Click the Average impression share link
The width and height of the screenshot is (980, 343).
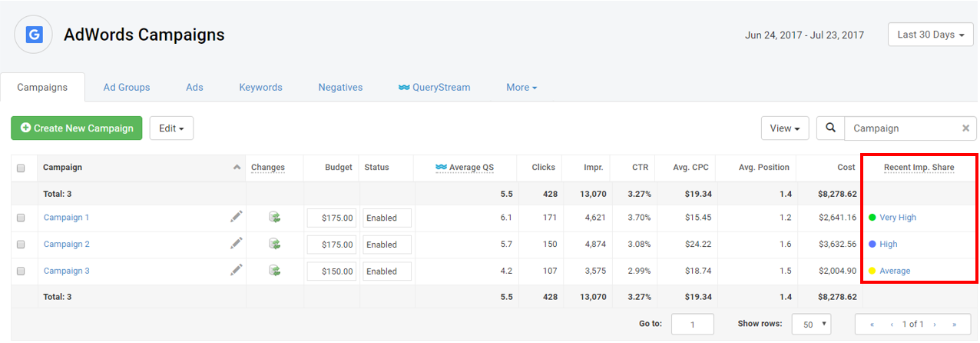[x=895, y=271]
